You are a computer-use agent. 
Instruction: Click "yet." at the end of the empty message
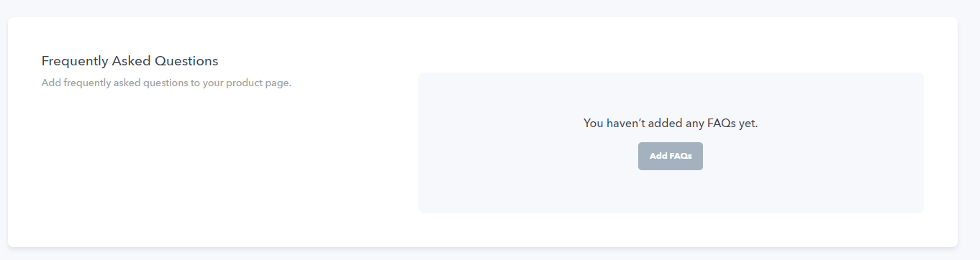click(x=748, y=124)
